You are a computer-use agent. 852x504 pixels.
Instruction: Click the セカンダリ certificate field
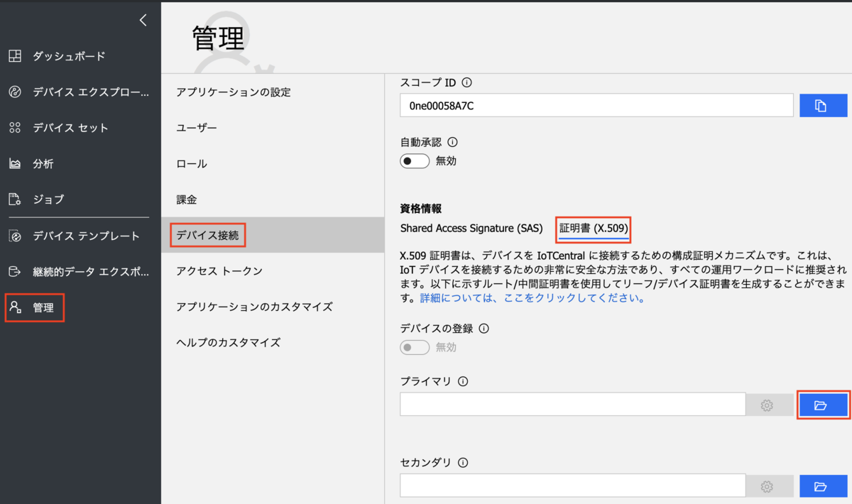572,486
